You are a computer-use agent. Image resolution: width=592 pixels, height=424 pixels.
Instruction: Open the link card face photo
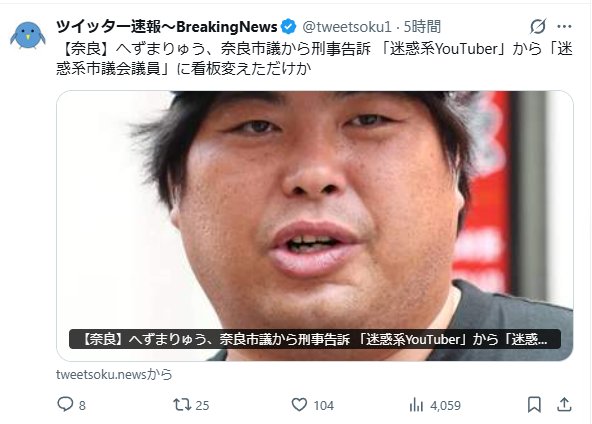(x=315, y=225)
